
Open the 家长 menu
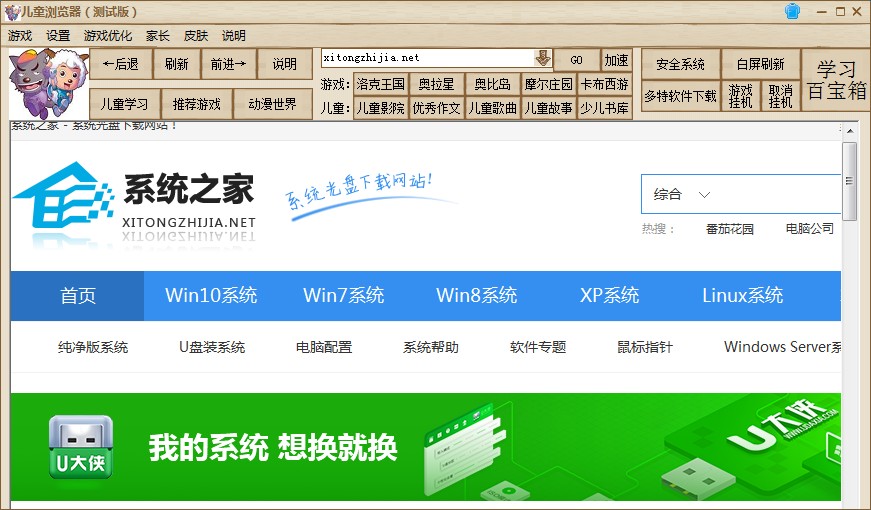(x=158, y=36)
